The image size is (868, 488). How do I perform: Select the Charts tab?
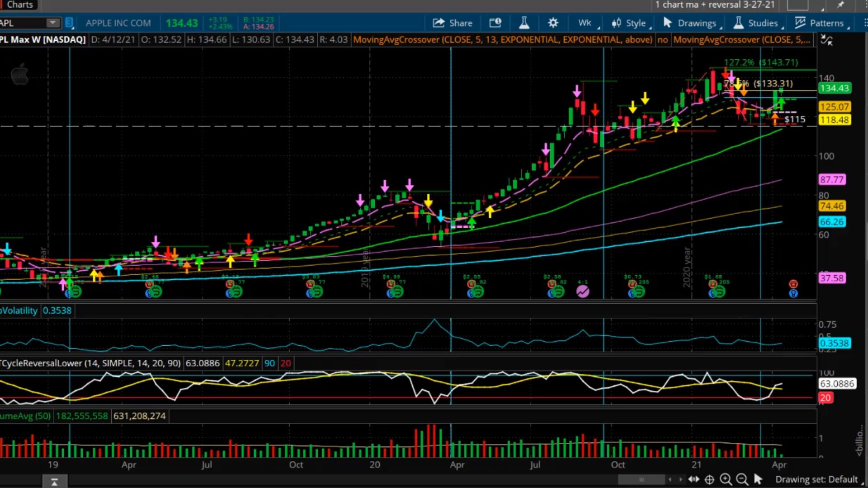pyautogui.click(x=19, y=5)
